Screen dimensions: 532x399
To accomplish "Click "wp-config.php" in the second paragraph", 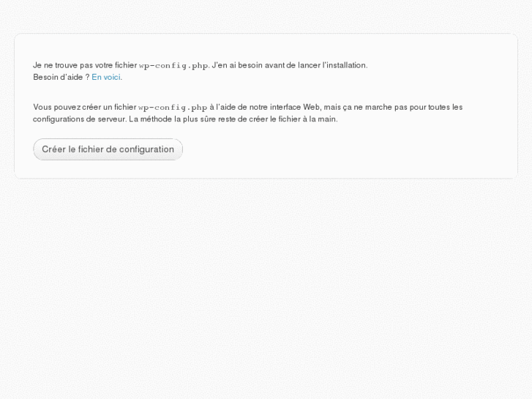I will (173, 107).
